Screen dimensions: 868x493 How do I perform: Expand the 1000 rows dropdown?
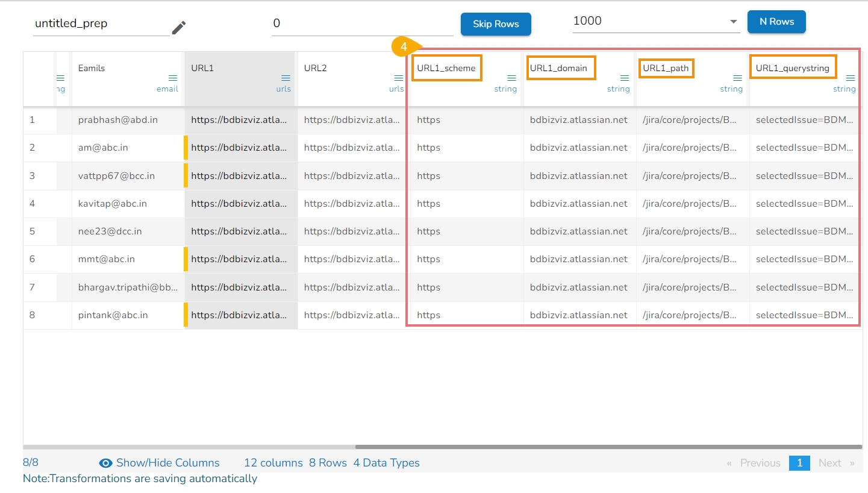733,22
